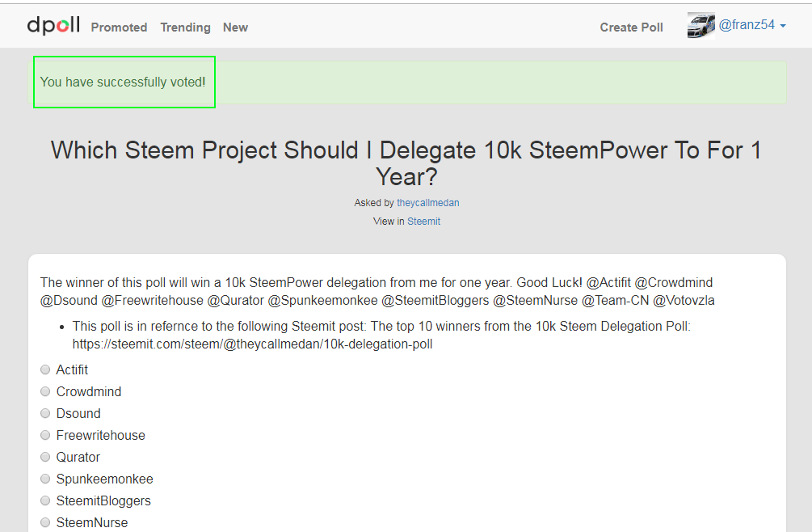Click the franz54 avatar thumbnail
This screenshot has width=812, height=532.
click(x=701, y=25)
